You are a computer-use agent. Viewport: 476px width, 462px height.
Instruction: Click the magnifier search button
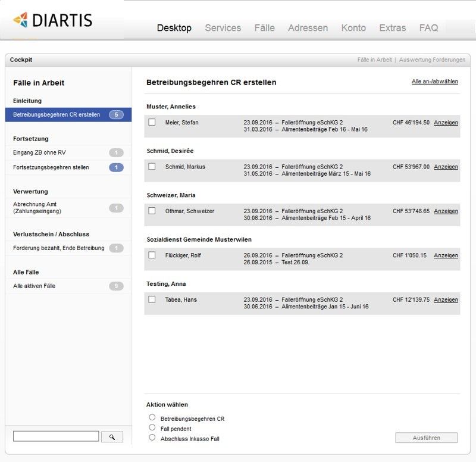pyautogui.click(x=112, y=437)
